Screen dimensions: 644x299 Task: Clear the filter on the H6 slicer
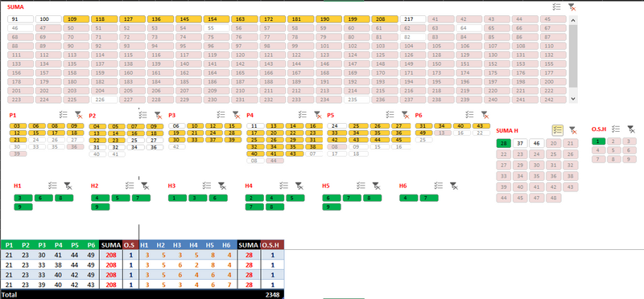(453, 186)
